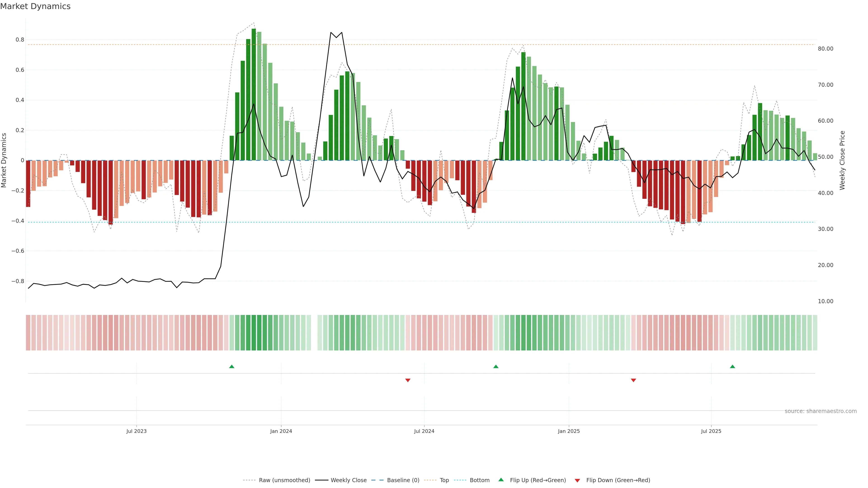
Task: Open the source: sharemaestro.com link text
Action: (x=821, y=411)
